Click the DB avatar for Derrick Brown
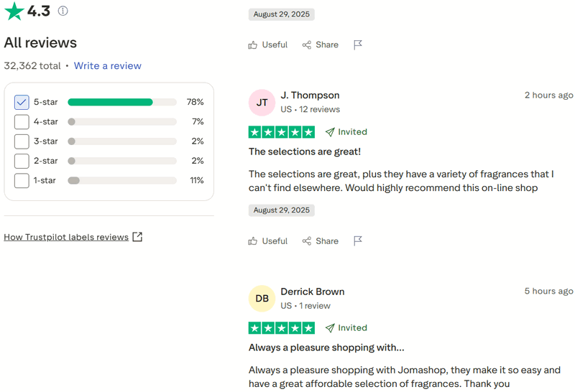Image resolution: width=575 pixels, height=392 pixels. point(262,299)
